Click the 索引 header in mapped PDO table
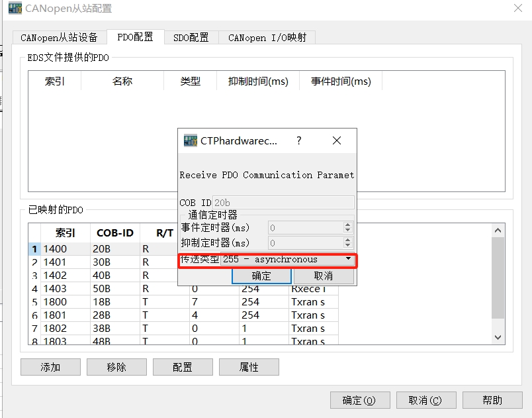The height and width of the screenshot is (418, 532). [x=66, y=233]
